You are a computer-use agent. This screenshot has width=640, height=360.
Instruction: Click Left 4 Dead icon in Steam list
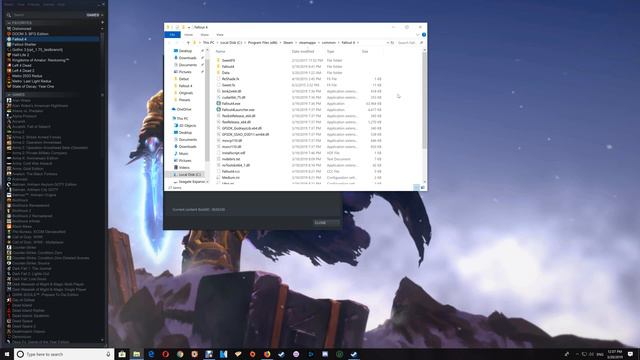coord(9,65)
